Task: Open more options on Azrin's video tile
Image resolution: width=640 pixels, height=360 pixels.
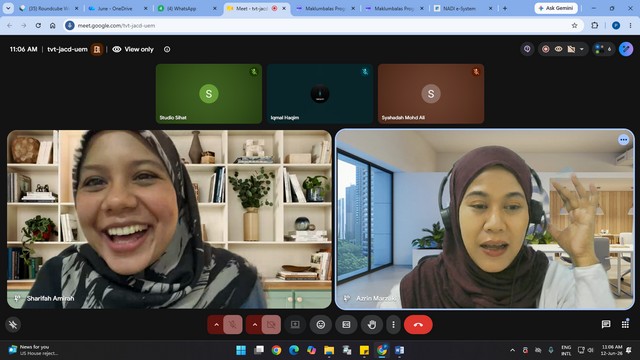Action: [x=623, y=140]
